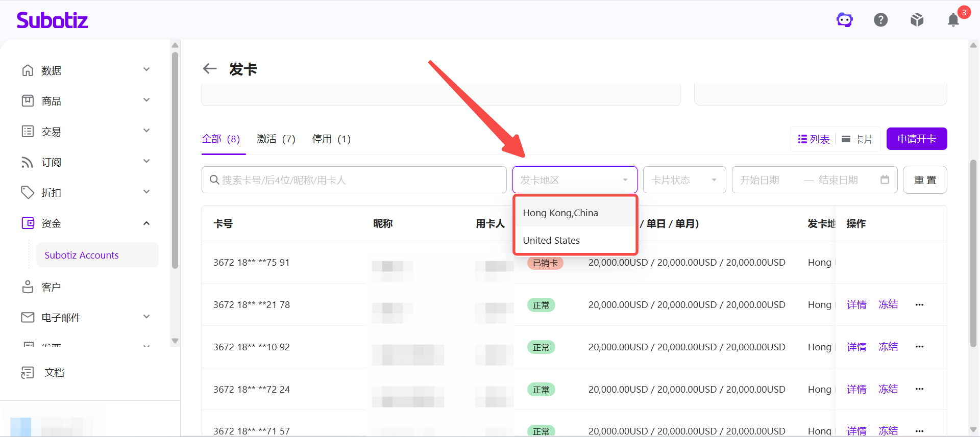Open the package box icon in header
Image resolution: width=980 pixels, height=437 pixels.
(917, 20)
